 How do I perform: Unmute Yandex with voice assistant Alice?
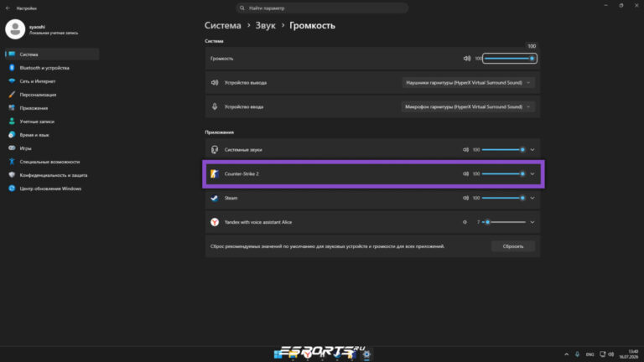tap(465, 222)
